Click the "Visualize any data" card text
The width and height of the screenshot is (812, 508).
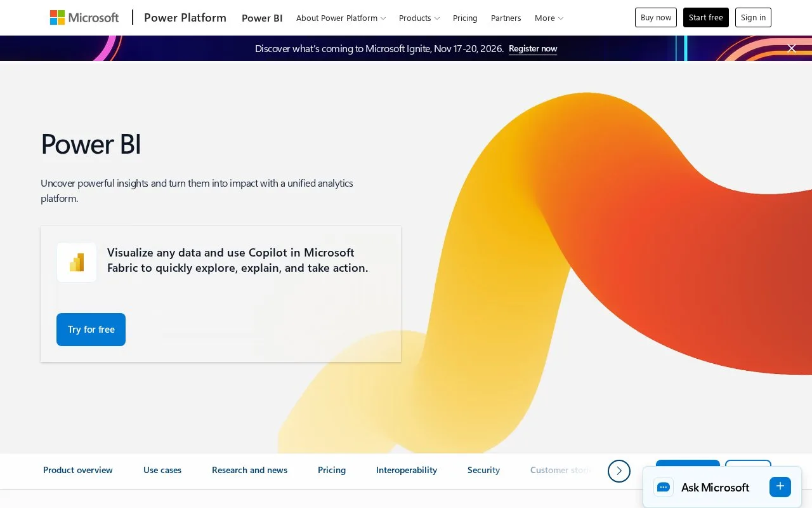coord(237,260)
